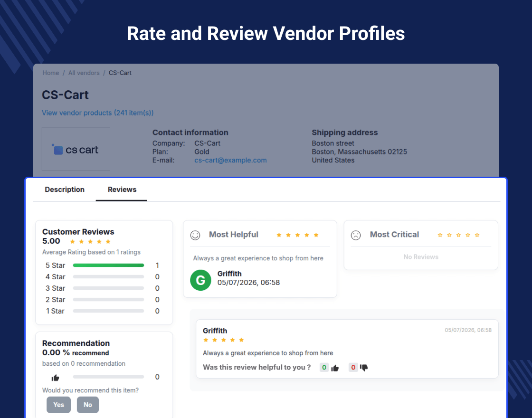Open View vendor products link

coord(98,113)
